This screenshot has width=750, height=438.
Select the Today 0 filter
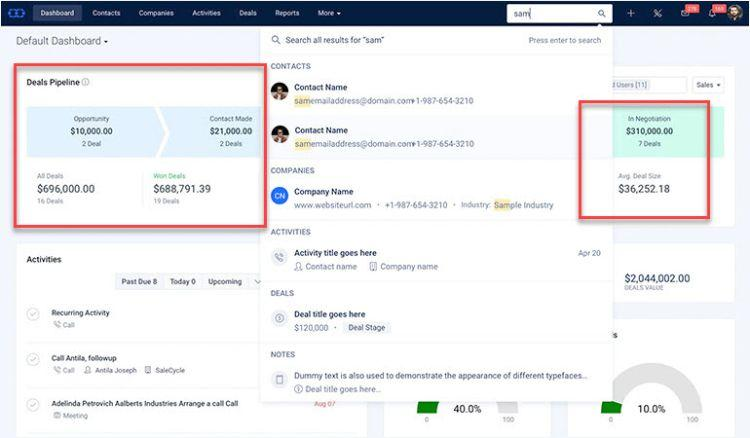pyautogui.click(x=183, y=282)
